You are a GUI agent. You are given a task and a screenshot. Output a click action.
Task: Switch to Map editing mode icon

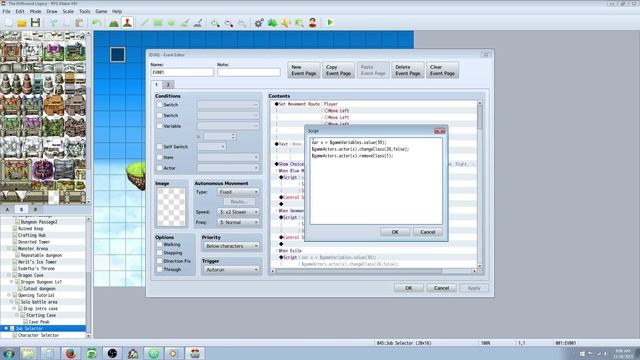(114, 23)
